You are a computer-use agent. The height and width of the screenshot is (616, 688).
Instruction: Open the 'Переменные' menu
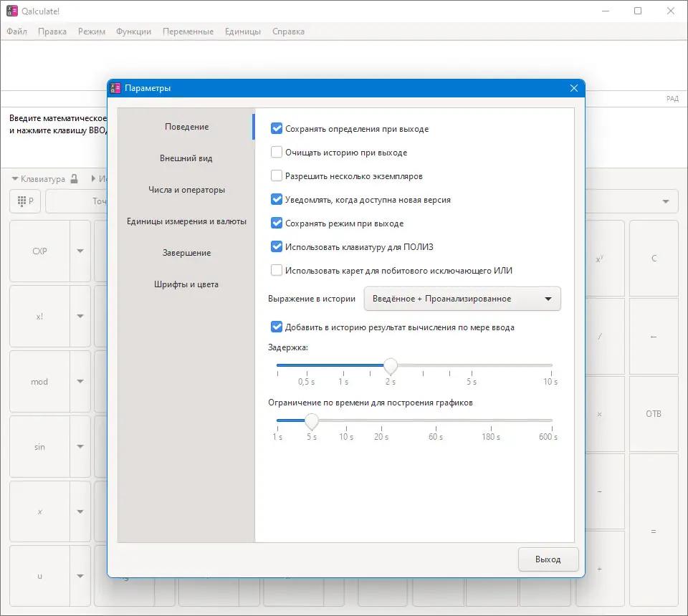click(x=188, y=32)
